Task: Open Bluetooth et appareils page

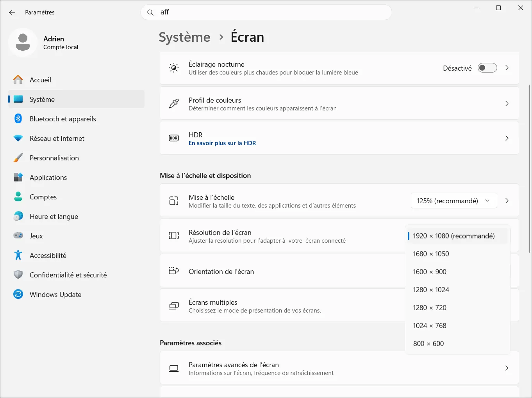Action: [76, 119]
